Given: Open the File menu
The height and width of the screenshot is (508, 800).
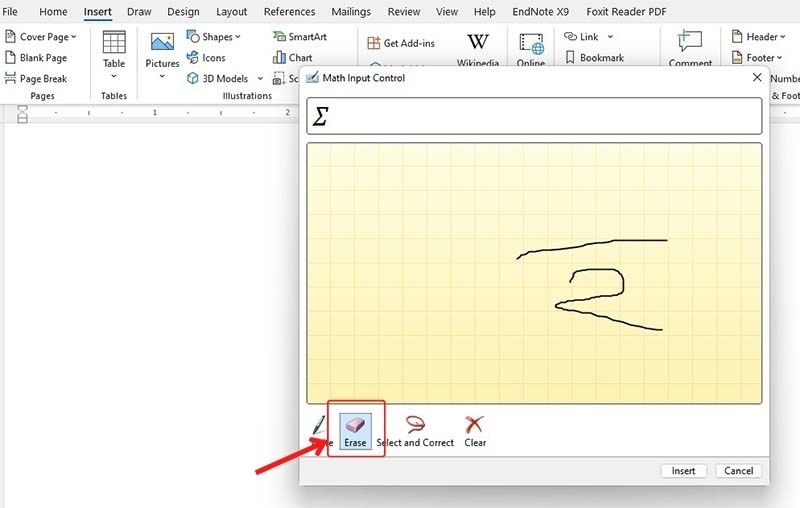Looking at the screenshot, I should point(10,11).
